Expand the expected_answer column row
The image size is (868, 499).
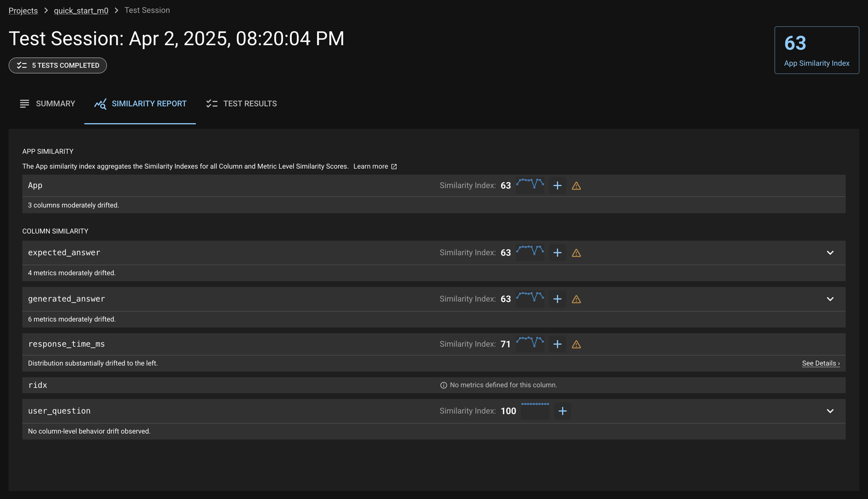coord(830,253)
